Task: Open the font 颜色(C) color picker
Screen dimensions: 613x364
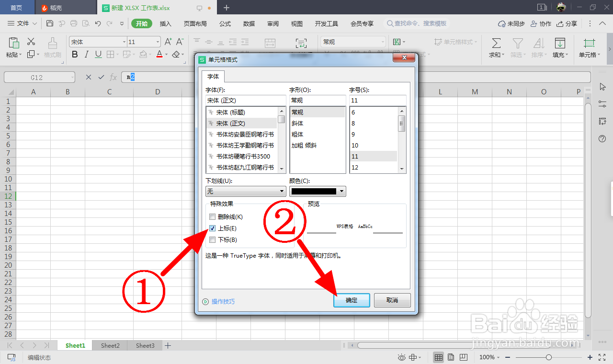Action: (342, 191)
